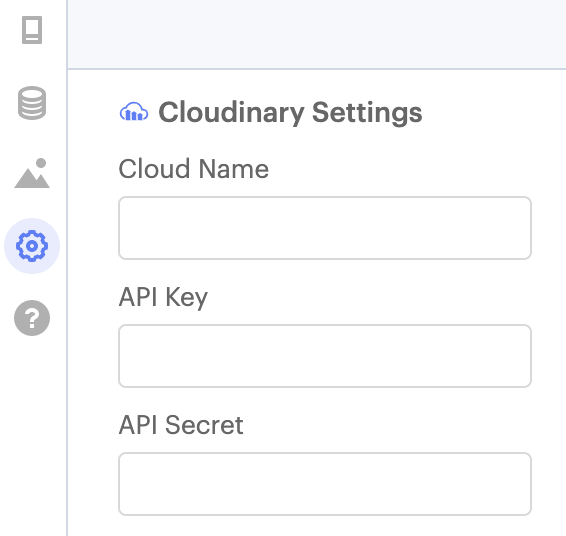Click the horizontal line under the header bar
The width and height of the screenshot is (566, 536).
317,69
